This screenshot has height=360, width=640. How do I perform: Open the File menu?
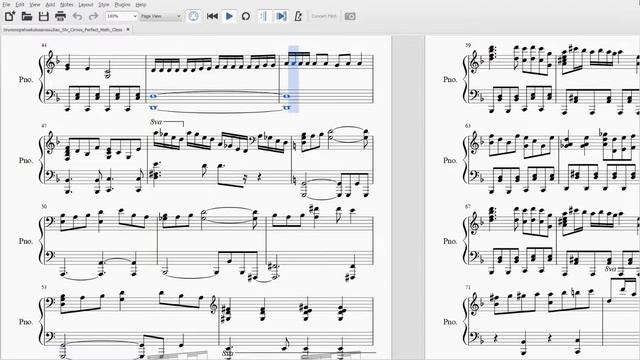tap(7, 4)
